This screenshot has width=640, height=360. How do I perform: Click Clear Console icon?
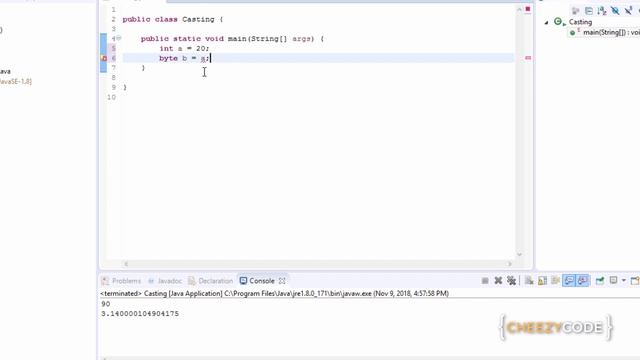point(529,281)
